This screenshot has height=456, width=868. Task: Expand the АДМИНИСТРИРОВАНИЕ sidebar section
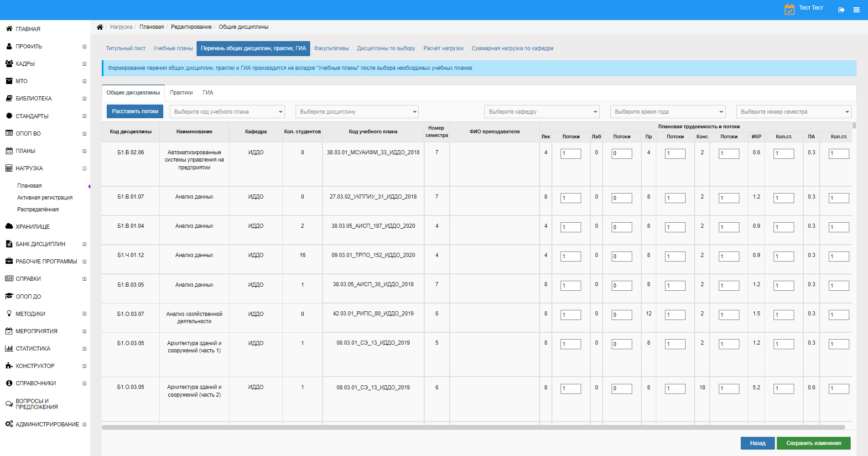(84, 425)
